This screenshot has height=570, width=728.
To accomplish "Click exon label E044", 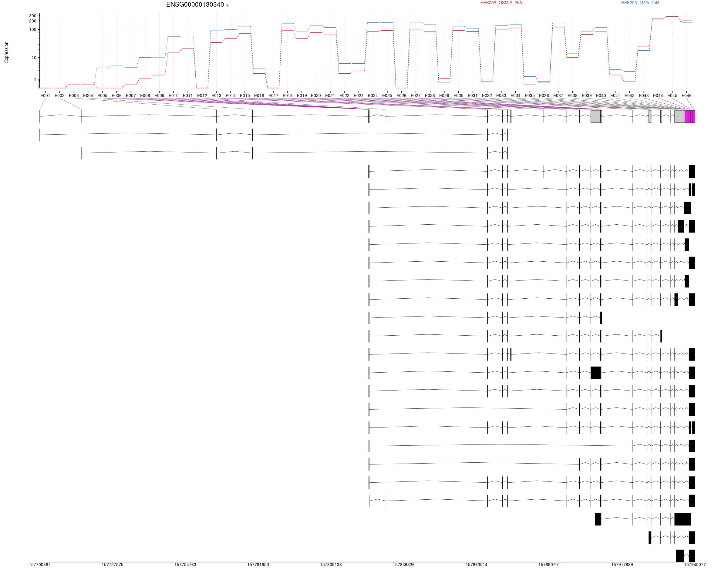I will coord(658,96).
